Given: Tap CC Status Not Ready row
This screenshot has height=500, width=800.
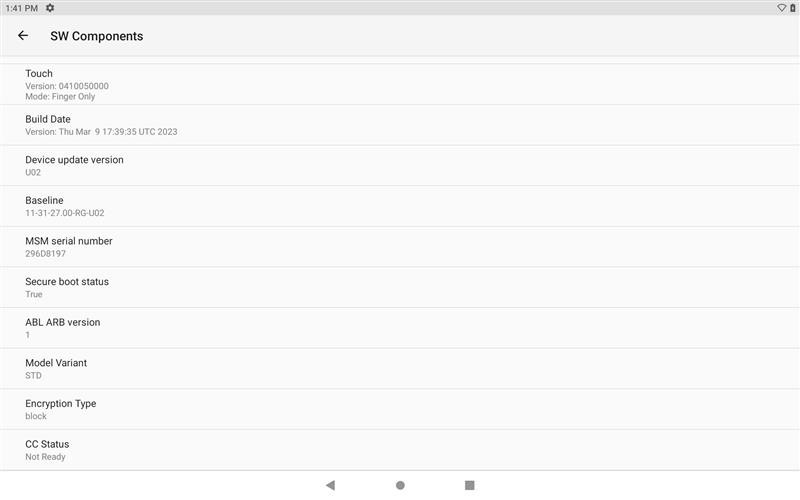Looking at the screenshot, I should pyautogui.click(x=400, y=450).
